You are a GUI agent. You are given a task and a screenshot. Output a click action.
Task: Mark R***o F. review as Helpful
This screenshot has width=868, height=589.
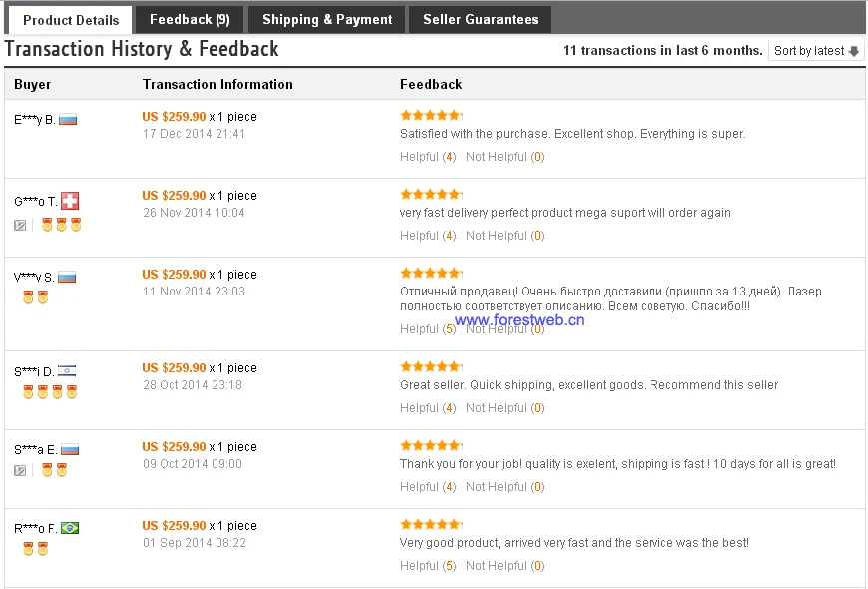coord(428,566)
